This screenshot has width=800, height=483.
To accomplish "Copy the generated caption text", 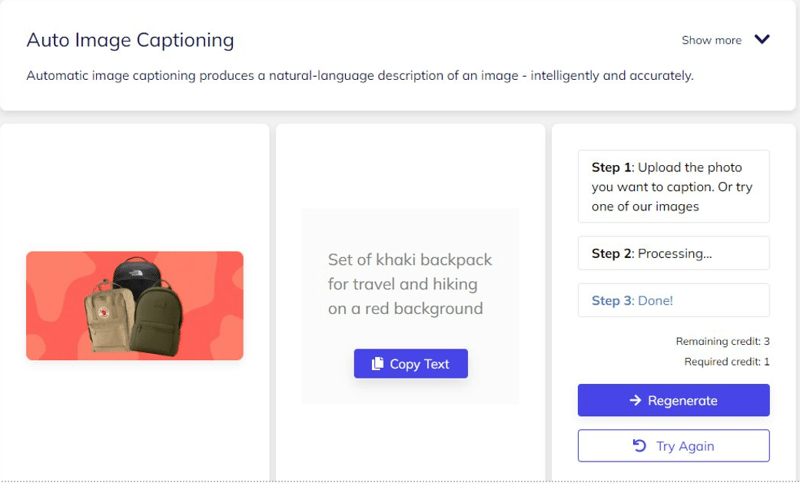I will point(411,364).
